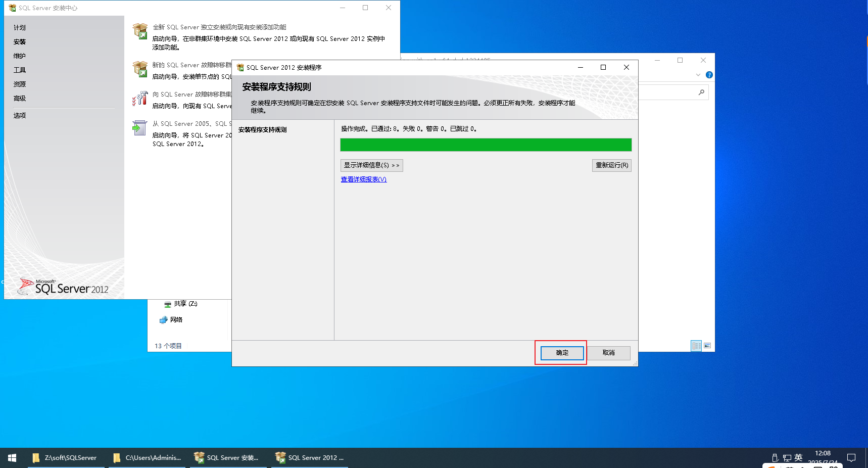Image resolution: width=868 pixels, height=468 pixels.
Task: Open C:\Users\Adminis... taskbar item
Action: tap(147, 458)
